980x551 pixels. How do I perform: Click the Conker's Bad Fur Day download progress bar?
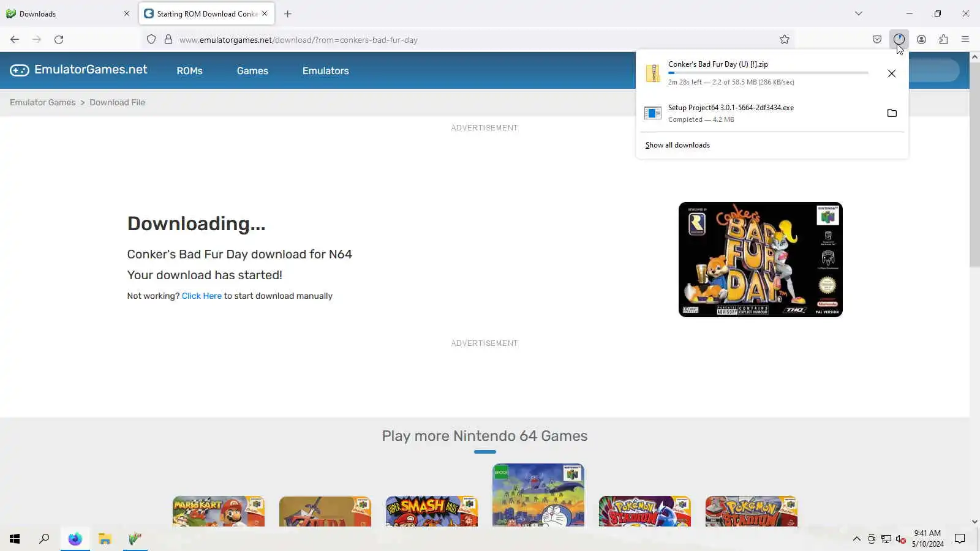tap(768, 73)
